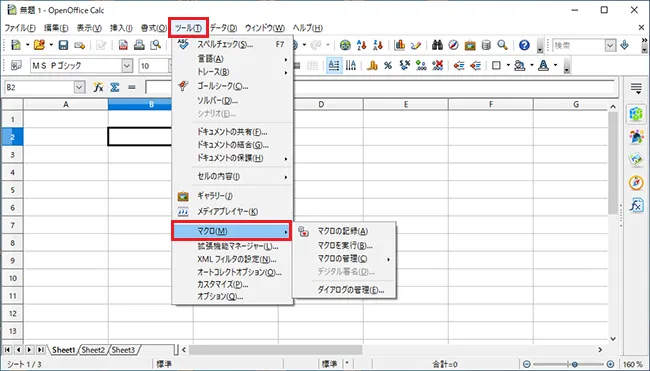Click the Delete Decimal Place icon
The width and height of the screenshot is (650, 371).
tap(437, 65)
